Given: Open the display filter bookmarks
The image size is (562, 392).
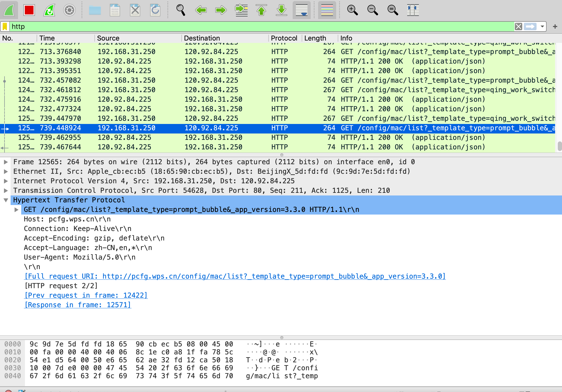Looking at the screenshot, I should [x=5, y=26].
